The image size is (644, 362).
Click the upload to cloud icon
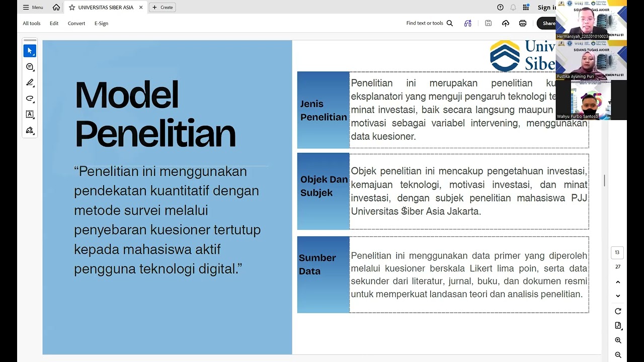[506, 23]
